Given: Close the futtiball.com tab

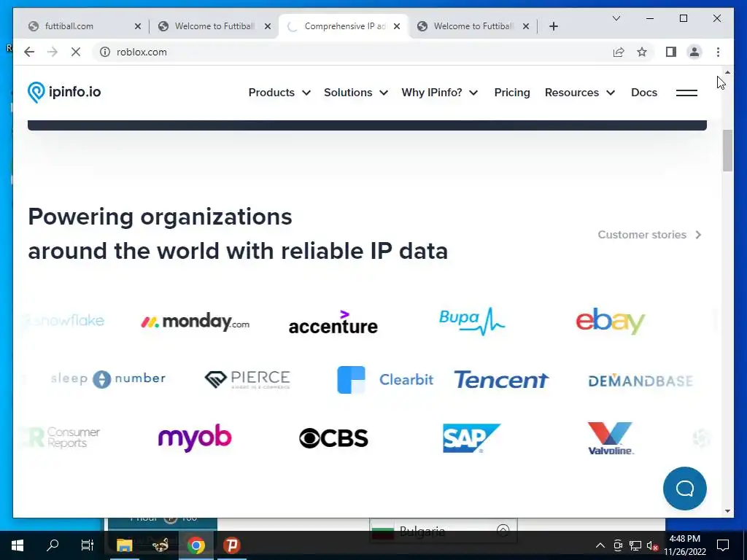Looking at the screenshot, I should pyautogui.click(x=138, y=26).
